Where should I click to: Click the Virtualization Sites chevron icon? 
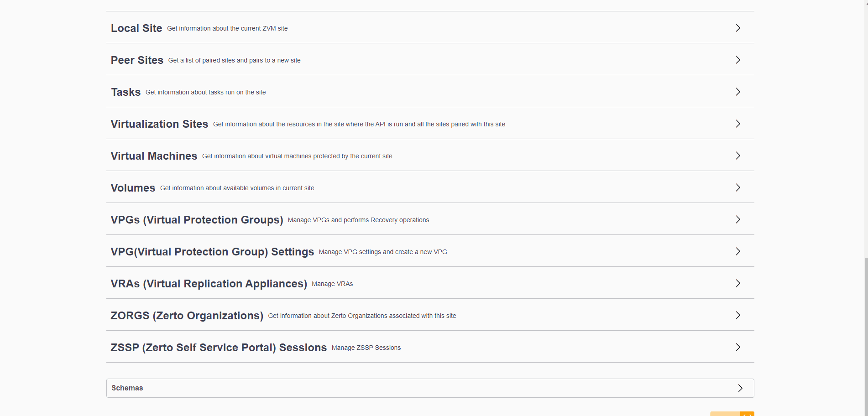738,124
